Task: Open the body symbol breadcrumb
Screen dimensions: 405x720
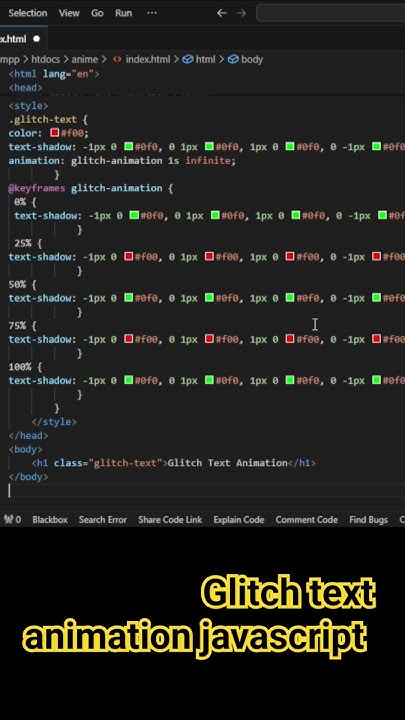Action: 252,59
